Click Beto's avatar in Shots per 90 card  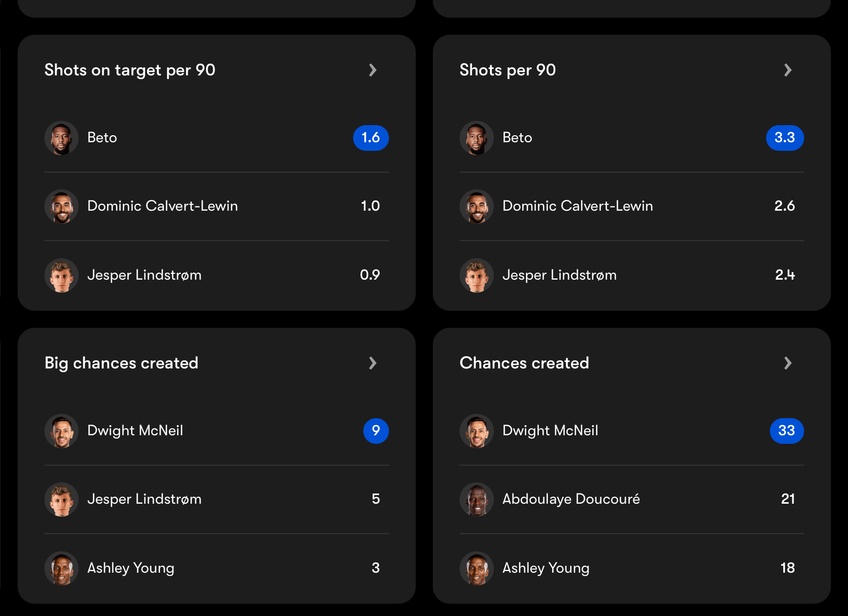477,138
